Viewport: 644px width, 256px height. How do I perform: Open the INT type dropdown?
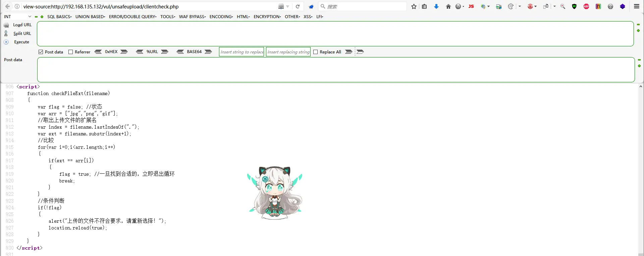[x=17, y=16]
